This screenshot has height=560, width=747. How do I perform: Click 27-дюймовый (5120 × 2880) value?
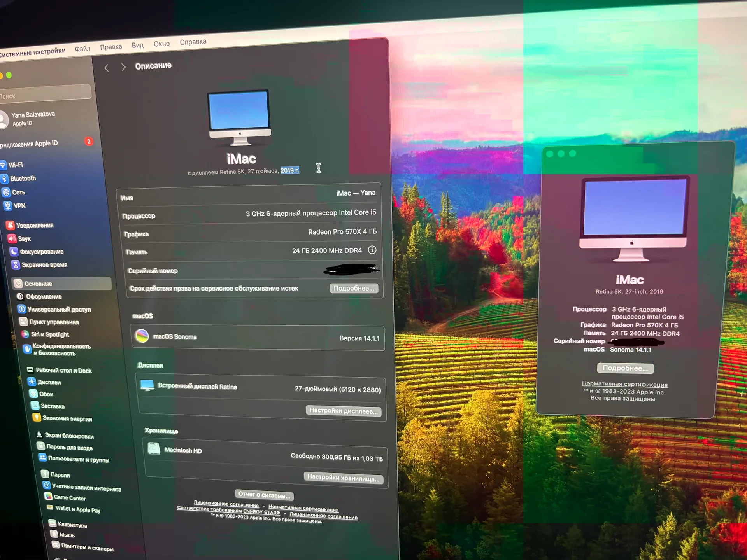click(338, 389)
